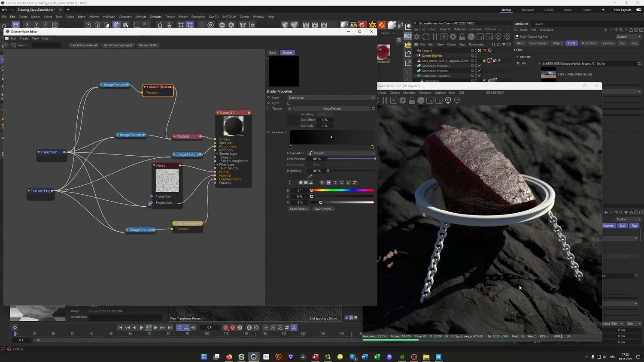Switch to the Basic tab in Node Editor

tap(273, 53)
